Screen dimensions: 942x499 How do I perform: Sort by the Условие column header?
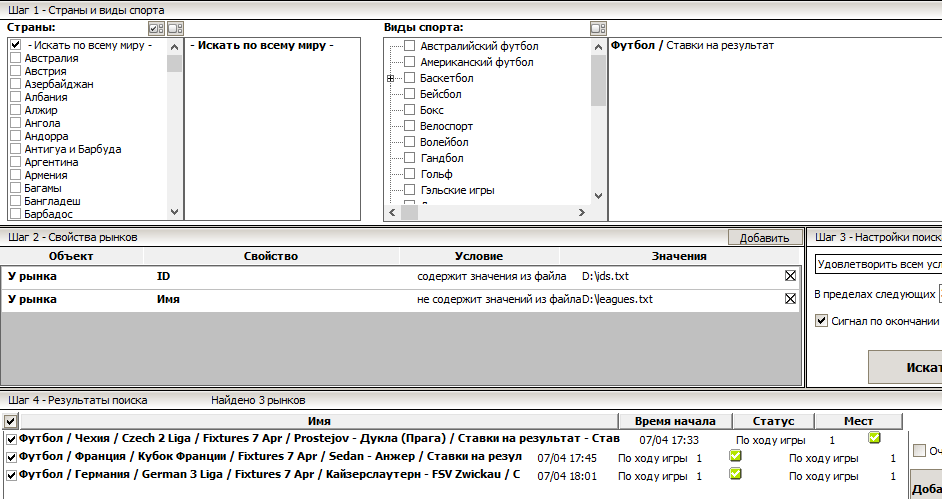pos(479,256)
